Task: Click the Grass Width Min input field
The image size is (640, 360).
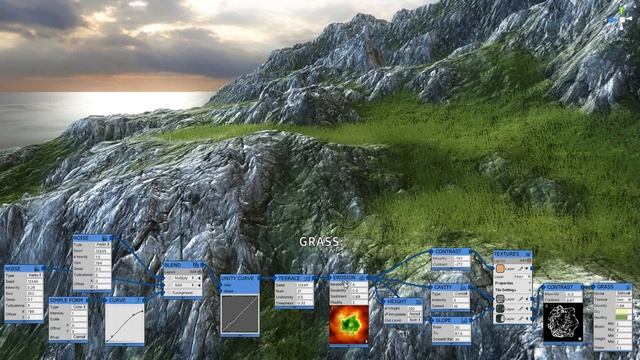Action: tap(623, 323)
